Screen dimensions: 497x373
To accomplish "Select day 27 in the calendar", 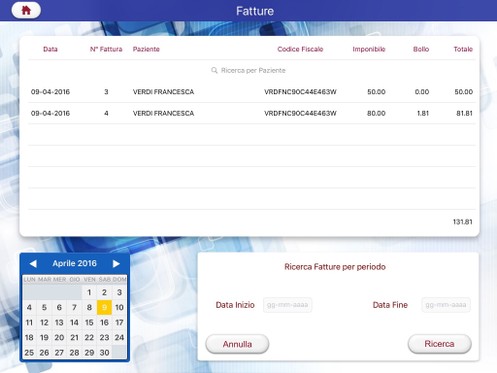I will click(59, 352).
